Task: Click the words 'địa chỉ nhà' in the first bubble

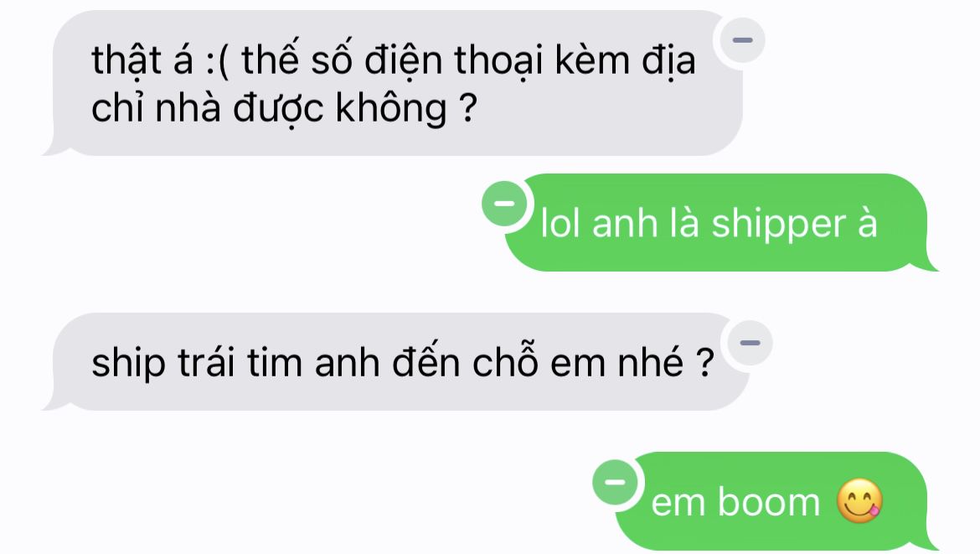Action: click(394, 83)
